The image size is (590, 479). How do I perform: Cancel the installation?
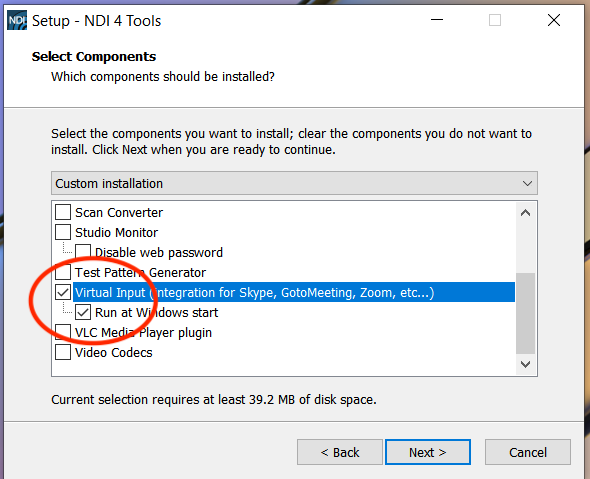pyautogui.click(x=528, y=452)
